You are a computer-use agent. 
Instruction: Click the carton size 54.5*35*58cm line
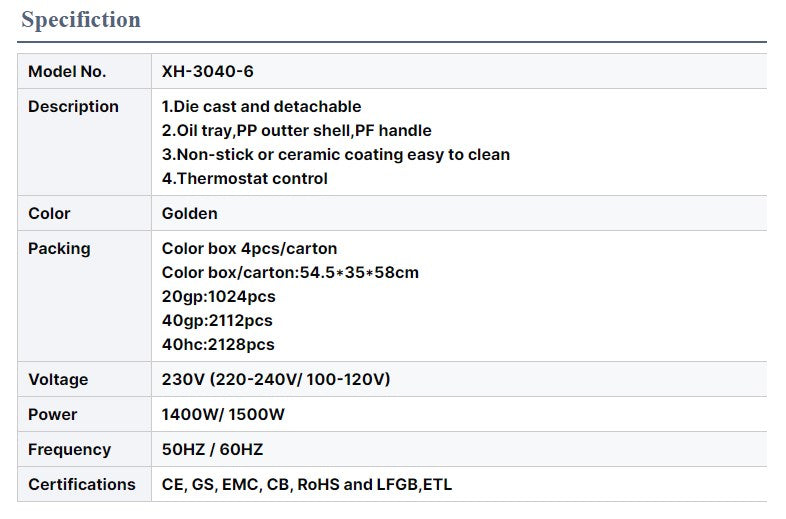[290, 272]
